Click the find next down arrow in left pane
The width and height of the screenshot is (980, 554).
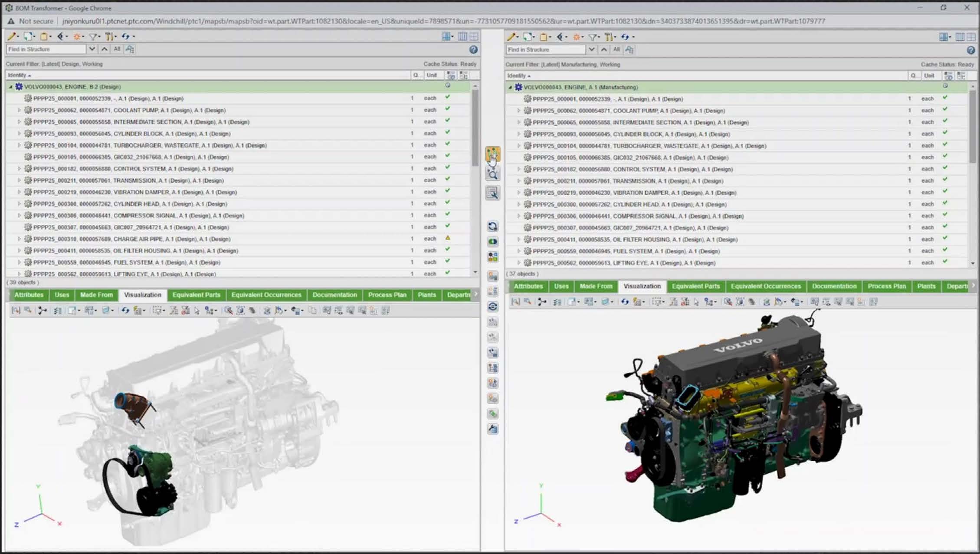[x=92, y=49]
